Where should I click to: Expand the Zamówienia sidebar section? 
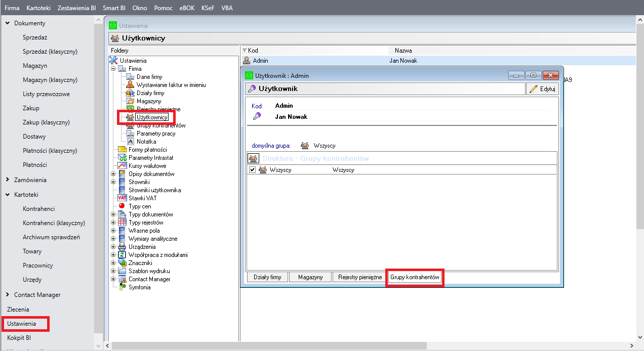click(x=8, y=180)
